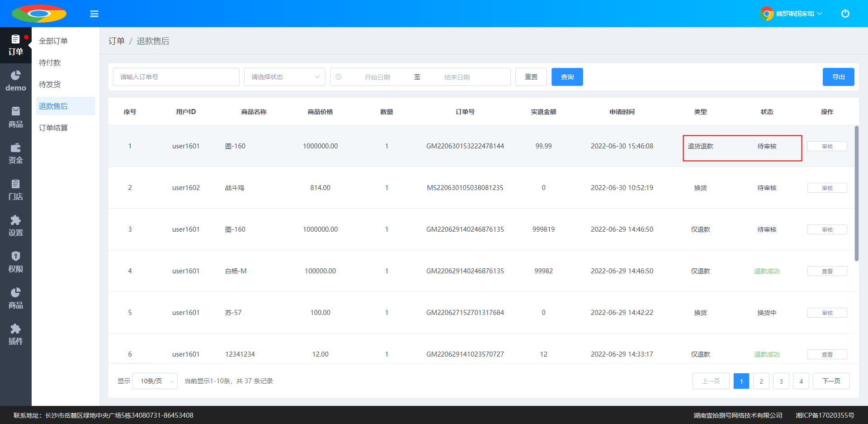Click 审核 for the 苏-57 row

point(827,313)
